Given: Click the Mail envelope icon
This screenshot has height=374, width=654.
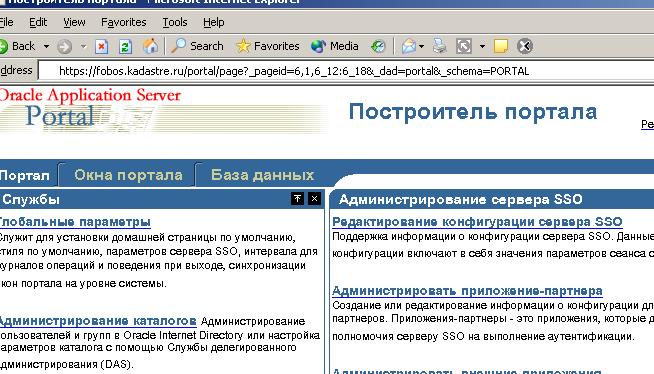Looking at the screenshot, I should [409, 46].
